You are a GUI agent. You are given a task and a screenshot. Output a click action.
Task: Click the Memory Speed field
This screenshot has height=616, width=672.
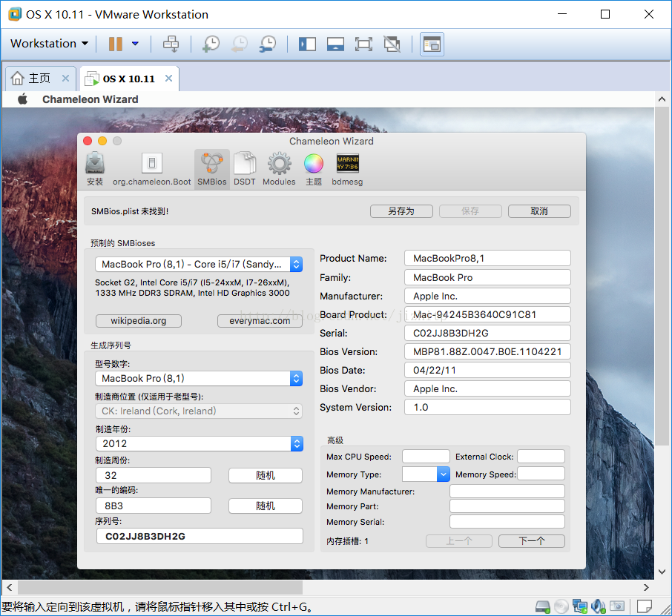tap(541, 474)
